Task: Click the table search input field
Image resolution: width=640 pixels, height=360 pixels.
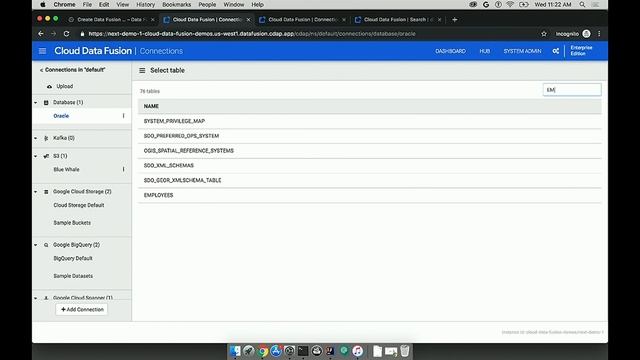Action: tap(572, 90)
